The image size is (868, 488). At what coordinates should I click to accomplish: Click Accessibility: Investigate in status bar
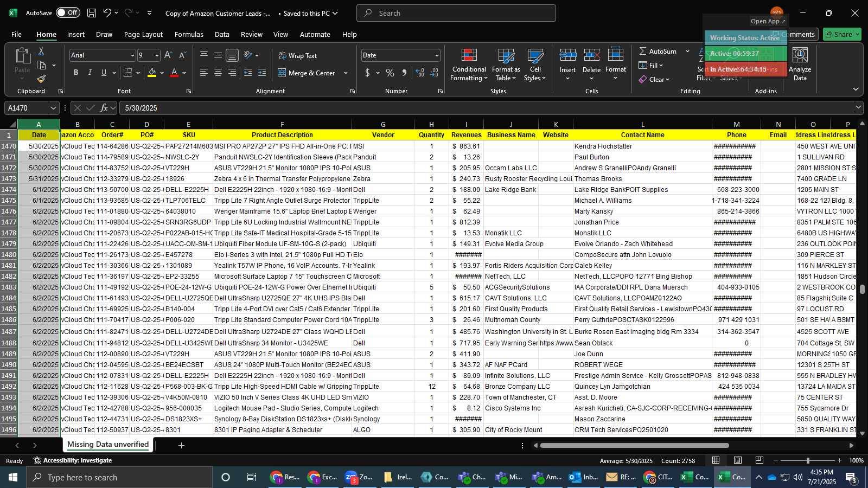point(73,460)
